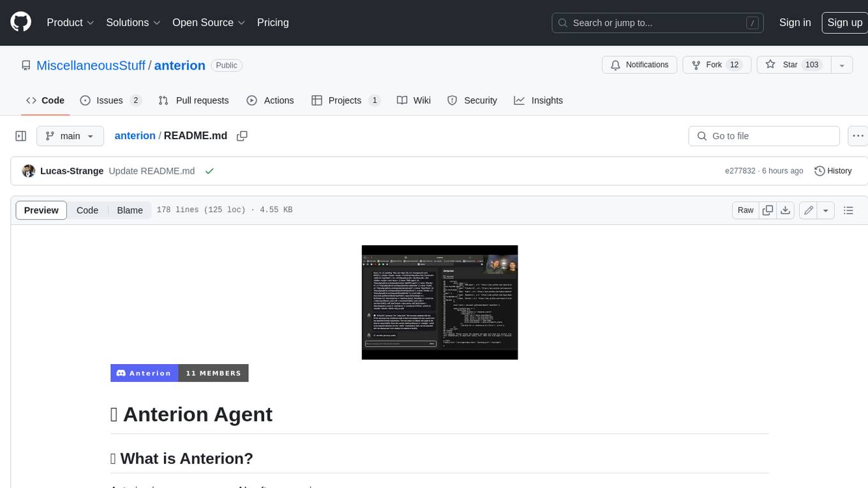The width and height of the screenshot is (868, 488).
Task: Fork the repository
Action: click(717, 65)
